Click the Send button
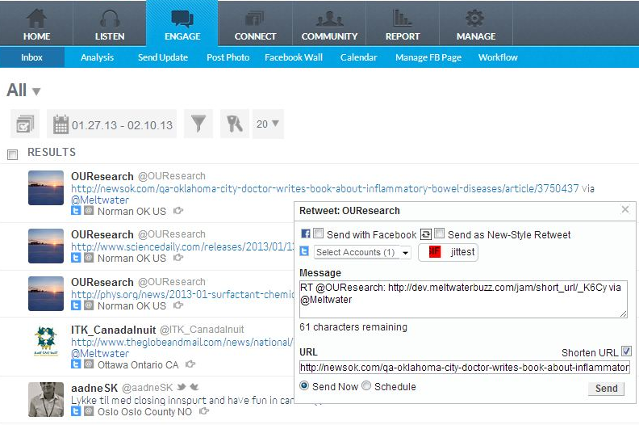 [x=606, y=388]
